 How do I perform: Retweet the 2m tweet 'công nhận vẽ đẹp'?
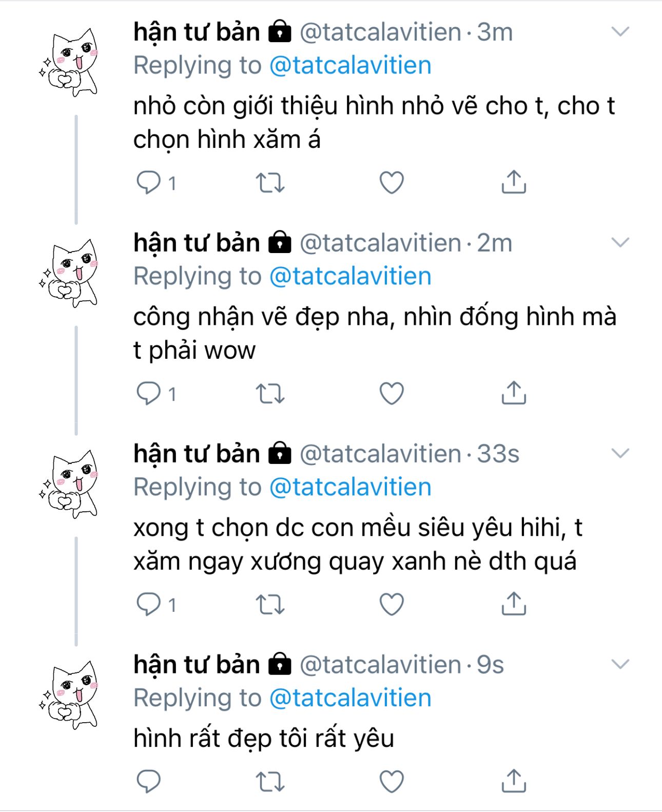(x=270, y=394)
